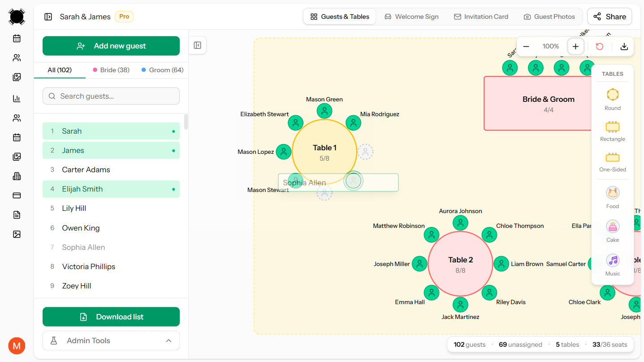Click the Add new guest button
This screenshot has height=362, width=644.
111,46
